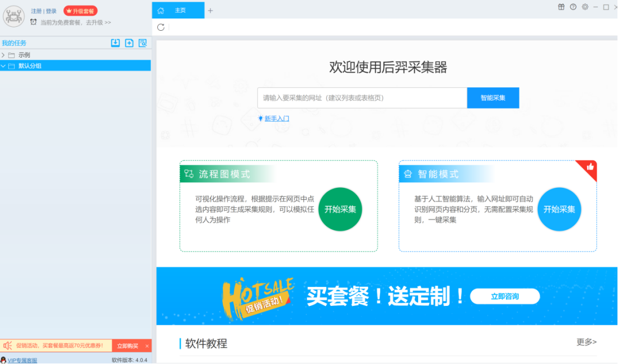This screenshot has width=618, height=364.
Task: Click the gift icon in title bar
Action: (561, 7)
